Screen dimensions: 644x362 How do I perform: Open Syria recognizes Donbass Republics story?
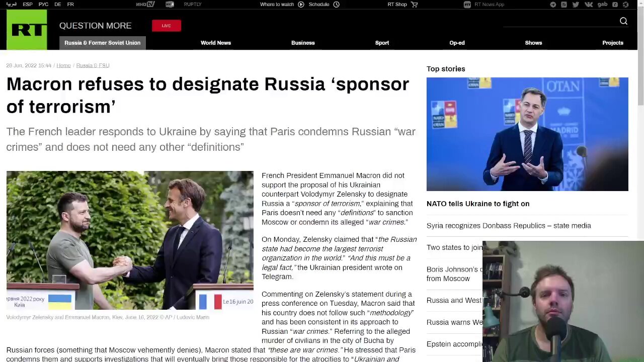click(509, 226)
